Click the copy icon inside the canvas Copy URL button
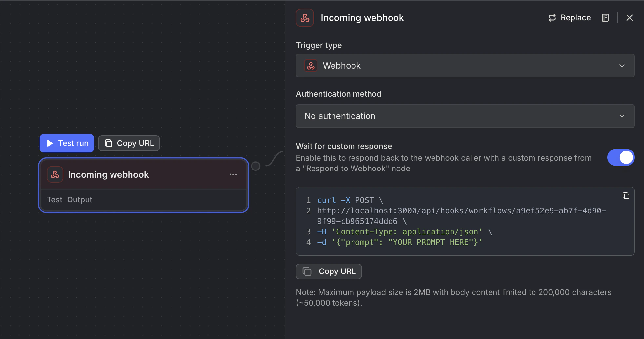Image resolution: width=644 pixels, height=339 pixels. pos(109,143)
